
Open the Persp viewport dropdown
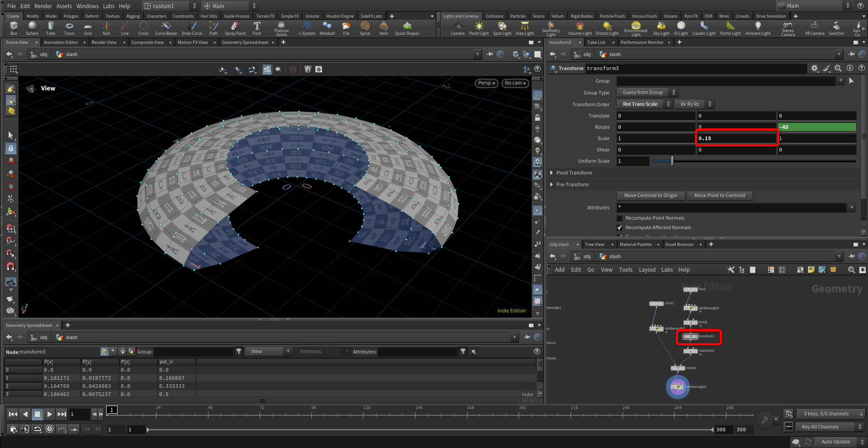click(487, 83)
